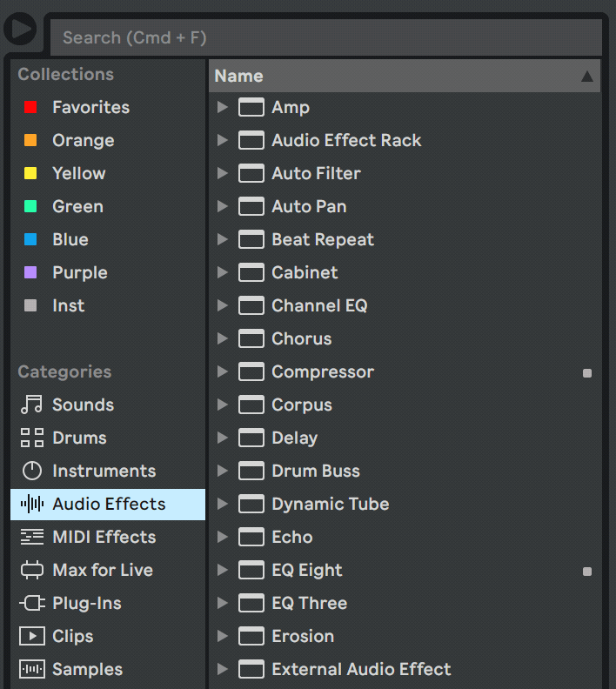The image size is (616, 689).
Task: Select the Delay device name
Action: tap(295, 438)
